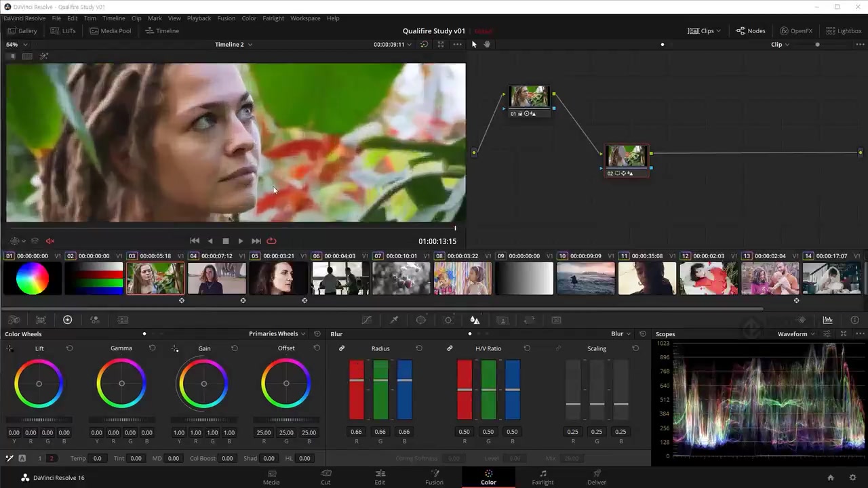Open the Power Window palette
The image size is (868, 488).
[421, 320]
